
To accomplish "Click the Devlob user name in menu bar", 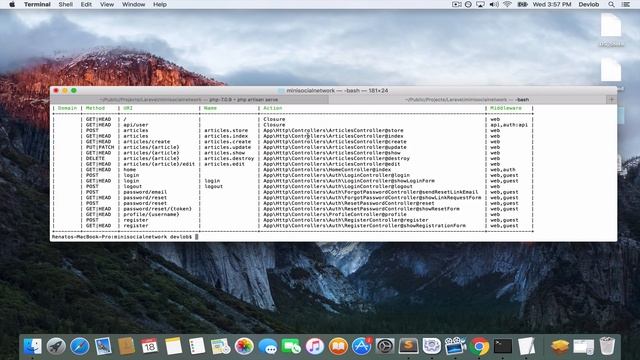I will tap(589, 4).
